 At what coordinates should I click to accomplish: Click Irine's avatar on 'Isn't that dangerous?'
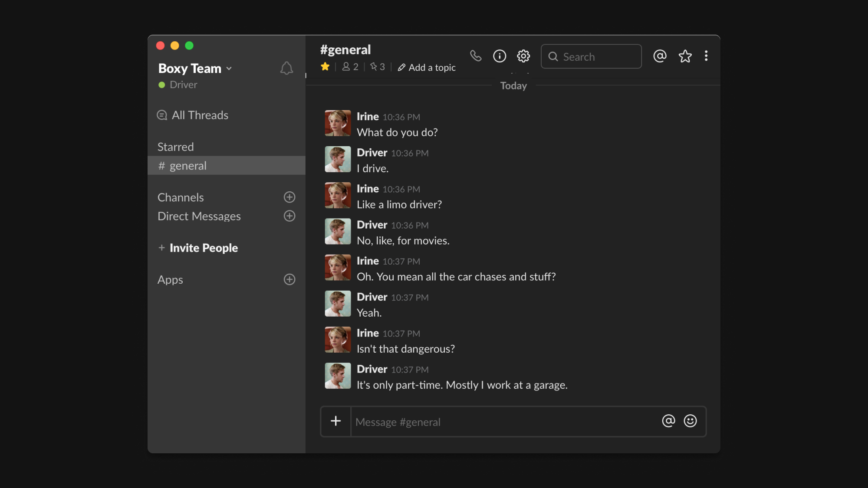pos(338,340)
